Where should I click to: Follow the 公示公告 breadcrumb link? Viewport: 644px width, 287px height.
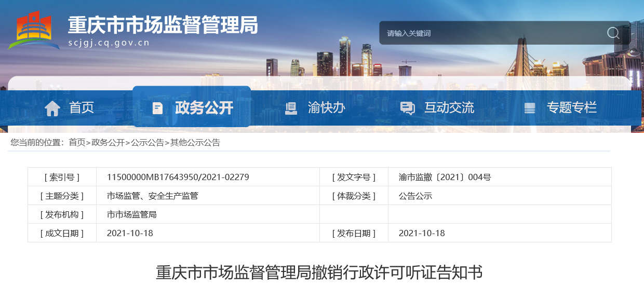tap(147, 142)
